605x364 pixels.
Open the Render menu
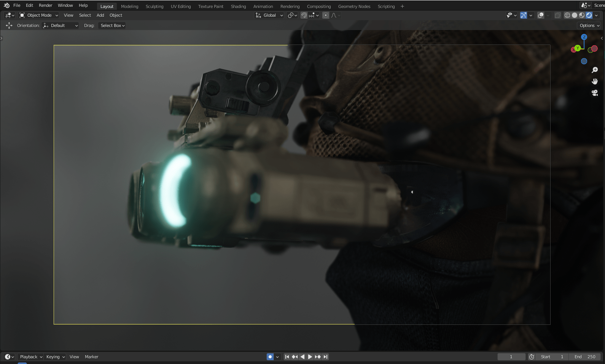45,5
